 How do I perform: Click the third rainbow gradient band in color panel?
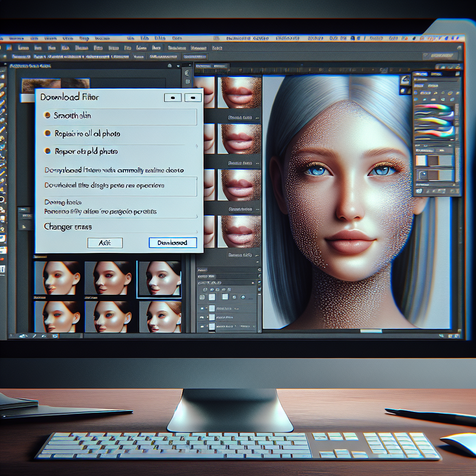(434, 132)
